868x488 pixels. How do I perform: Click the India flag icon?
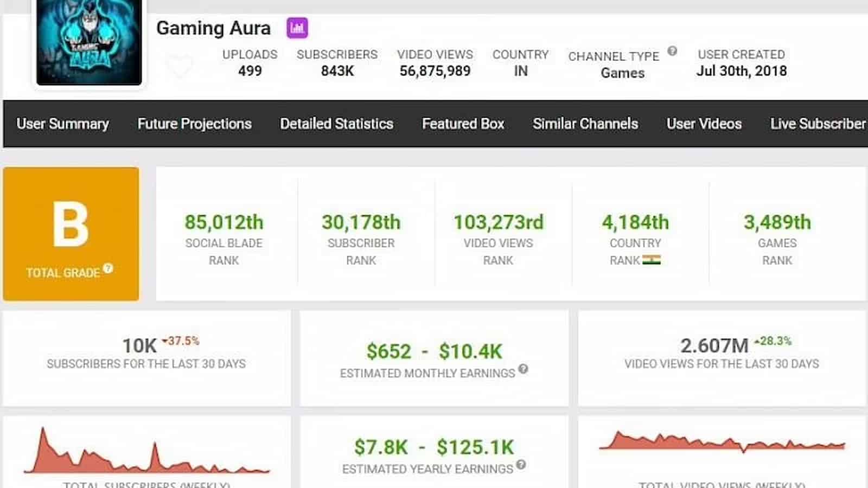click(x=652, y=260)
